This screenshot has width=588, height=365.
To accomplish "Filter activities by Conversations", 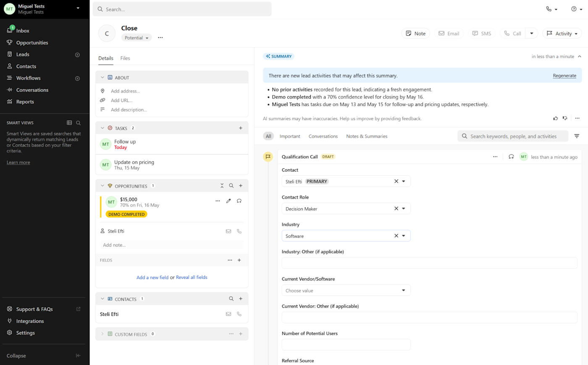I will coord(323,136).
